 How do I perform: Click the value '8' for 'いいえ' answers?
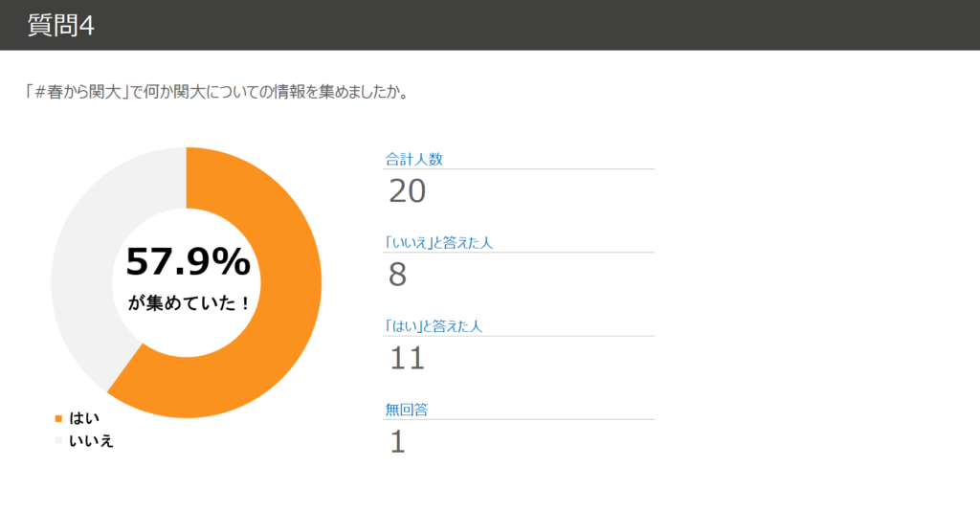coord(397,276)
